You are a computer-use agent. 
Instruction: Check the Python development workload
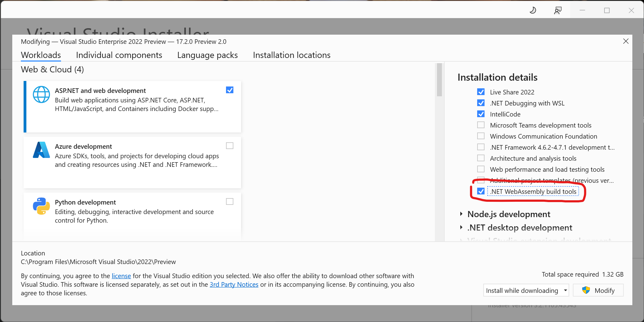tap(229, 201)
